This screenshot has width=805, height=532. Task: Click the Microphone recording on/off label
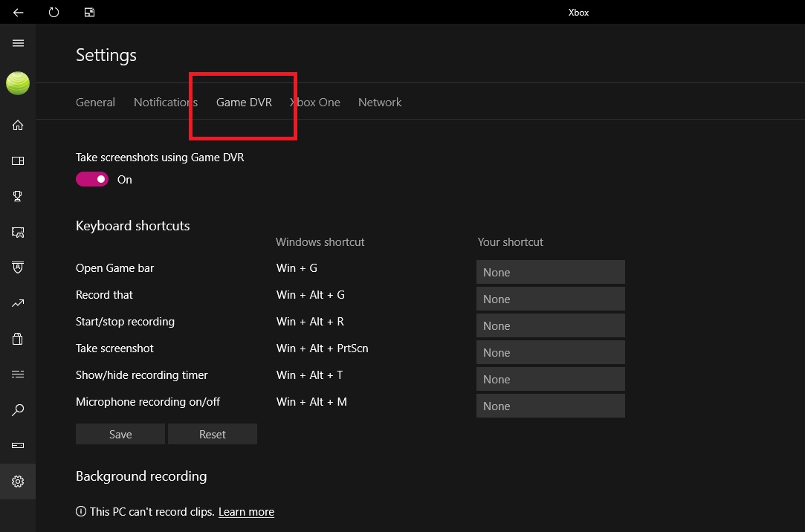148,402
